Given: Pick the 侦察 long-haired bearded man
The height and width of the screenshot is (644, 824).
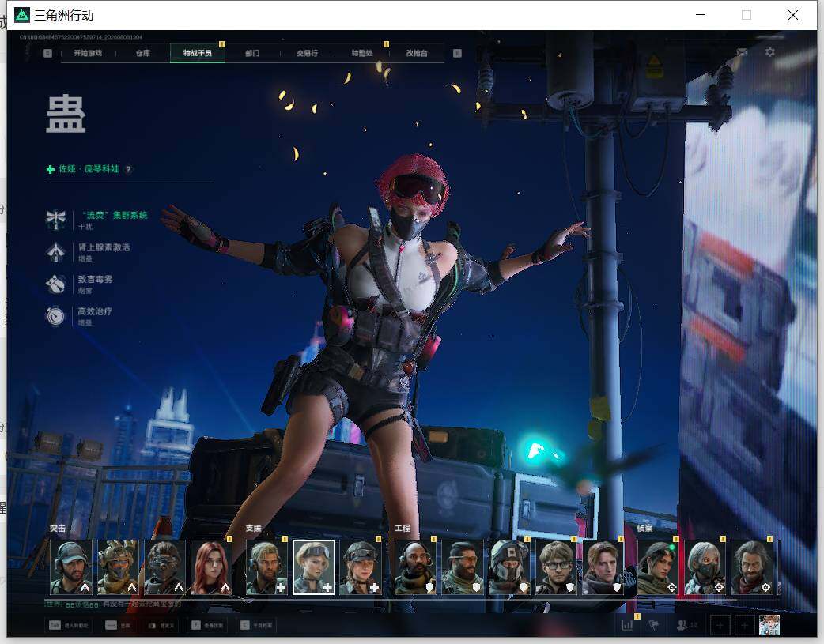Looking at the screenshot, I should (751, 567).
